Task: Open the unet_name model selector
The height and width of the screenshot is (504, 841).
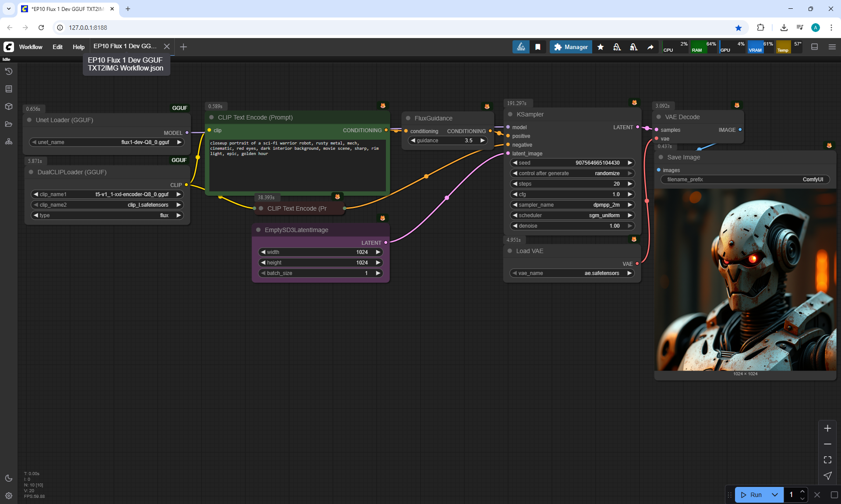Action: coord(106,142)
